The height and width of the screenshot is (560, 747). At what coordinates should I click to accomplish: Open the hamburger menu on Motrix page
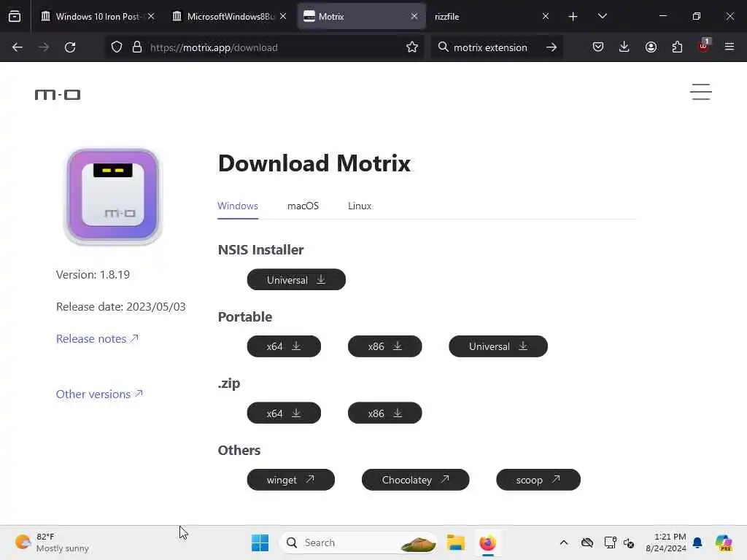[x=701, y=92]
